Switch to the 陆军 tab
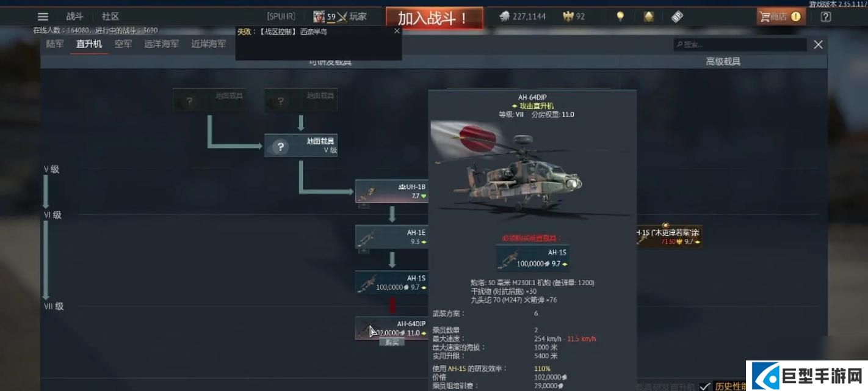The width and height of the screenshot is (868, 391). click(55, 44)
